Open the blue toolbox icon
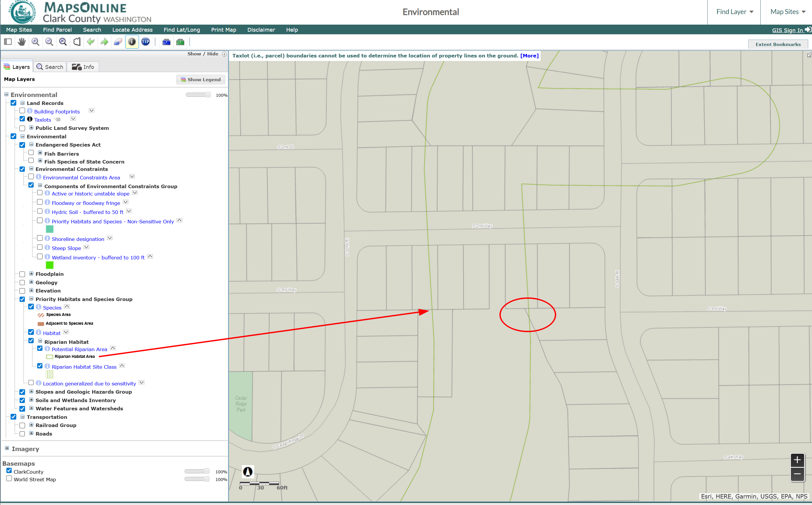This screenshot has width=812, height=505. coord(166,42)
